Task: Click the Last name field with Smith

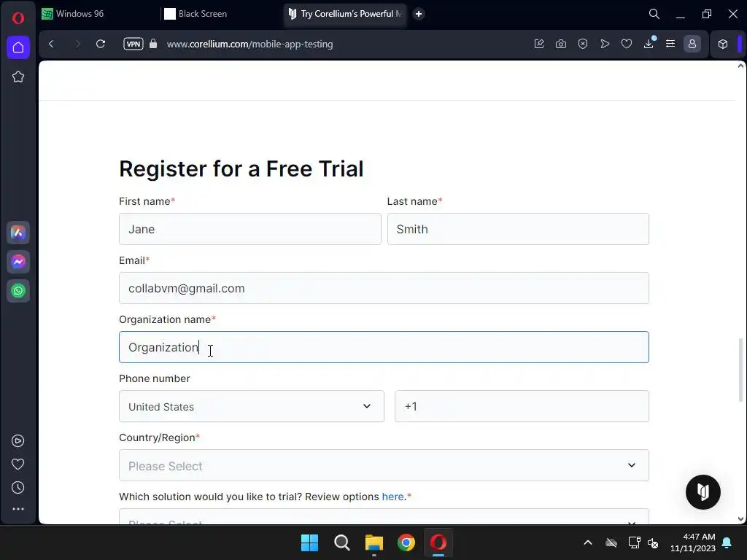Action: click(x=518, y=229)
